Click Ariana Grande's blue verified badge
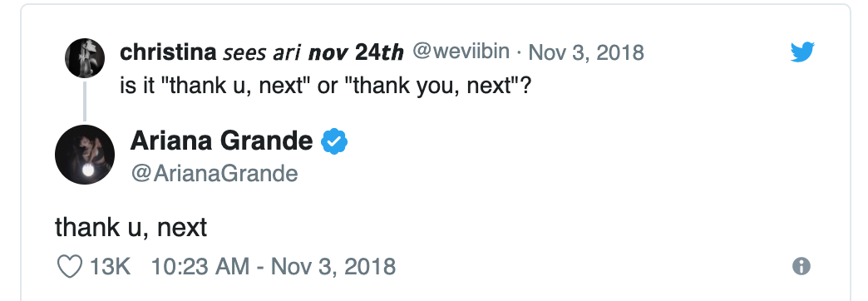This screenshot has width=868, height=301. point(334,141)
